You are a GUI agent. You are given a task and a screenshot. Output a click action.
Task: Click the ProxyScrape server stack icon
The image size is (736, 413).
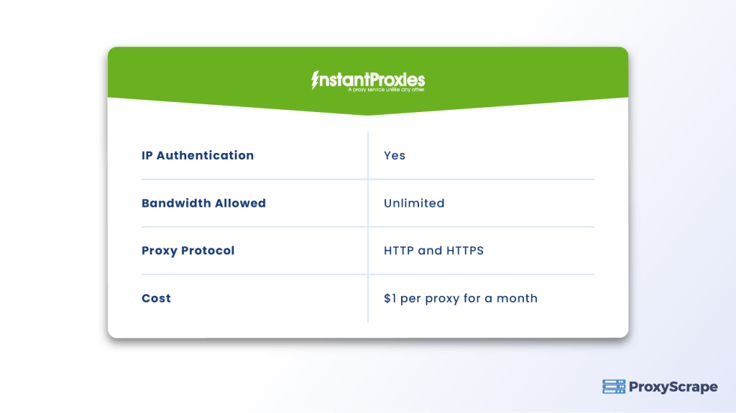coord(613,387)
